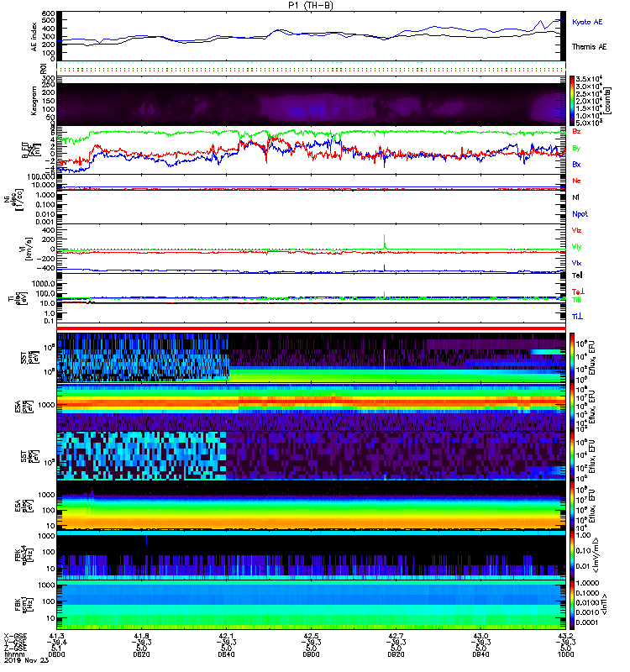Image resolution: width=630 pixels, height=672 pixels.
Task: Click the green Viy velocity spike near 0920
Action: [385, 241]
